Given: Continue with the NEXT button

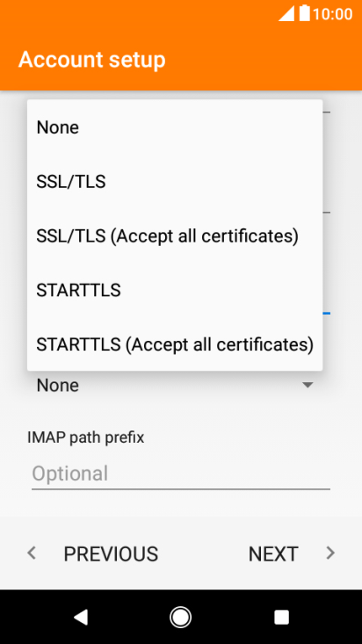Looking at the screenshot, I should click(292, 554).
